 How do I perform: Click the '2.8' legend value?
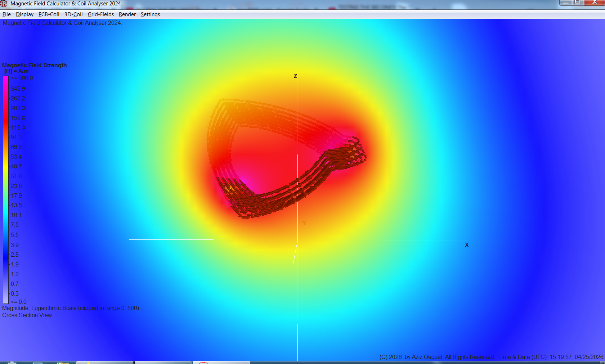tap(15, 255)
